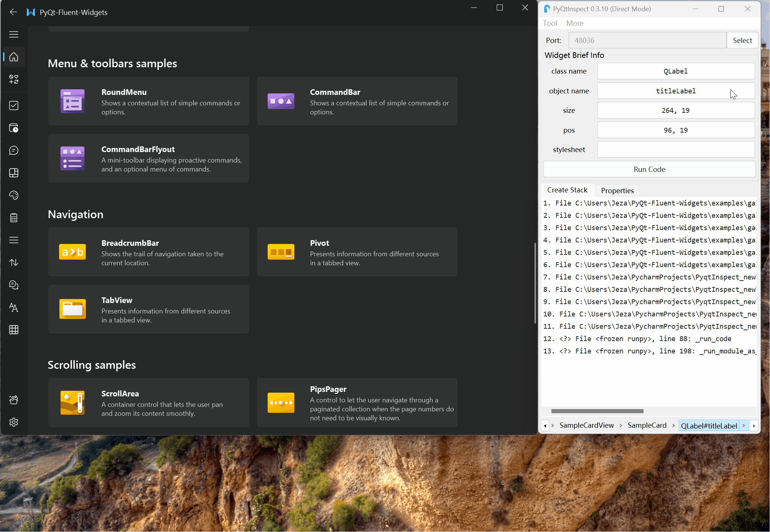Open the Layout samples page
Screen dimensions: 770x532
point(13,173)
